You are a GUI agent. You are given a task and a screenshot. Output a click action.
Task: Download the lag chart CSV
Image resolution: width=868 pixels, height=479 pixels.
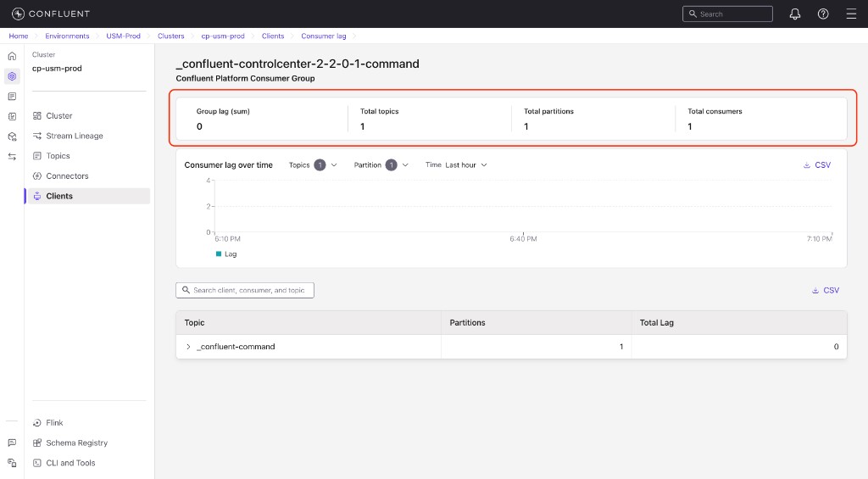coord(816,165)
